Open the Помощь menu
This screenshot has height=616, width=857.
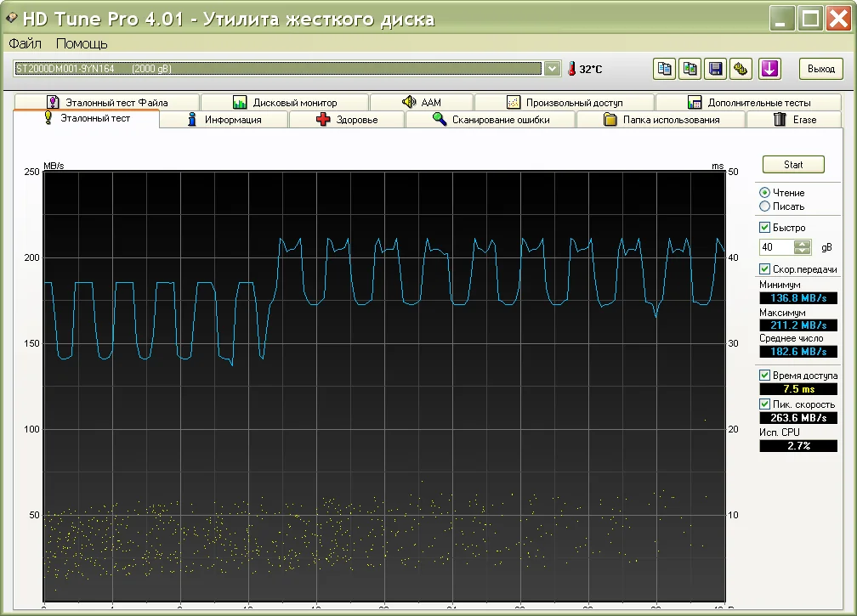coord(82,43)
